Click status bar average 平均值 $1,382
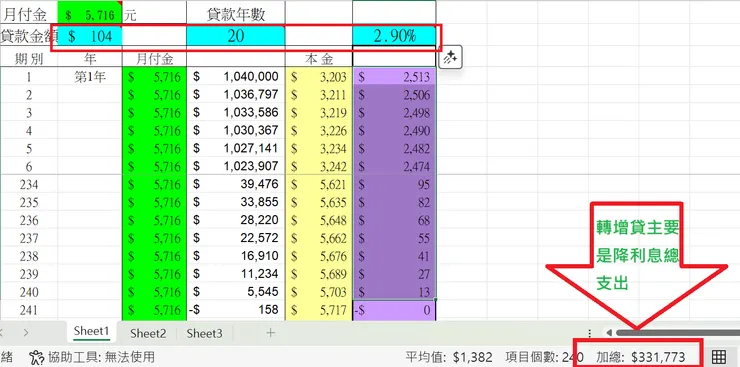Viewport: 740px width, 367px height. click(448, 357)
